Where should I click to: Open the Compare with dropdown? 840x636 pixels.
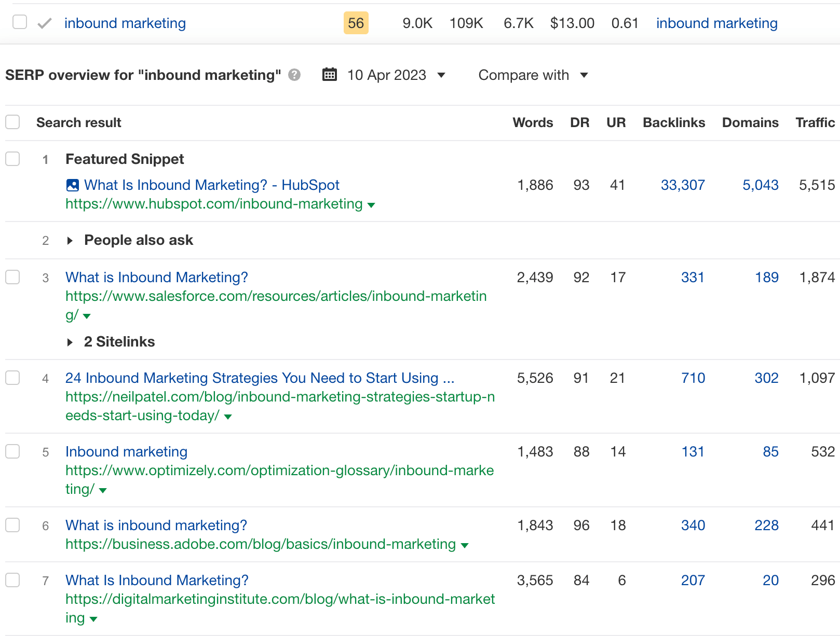click(x=533, y=75)
